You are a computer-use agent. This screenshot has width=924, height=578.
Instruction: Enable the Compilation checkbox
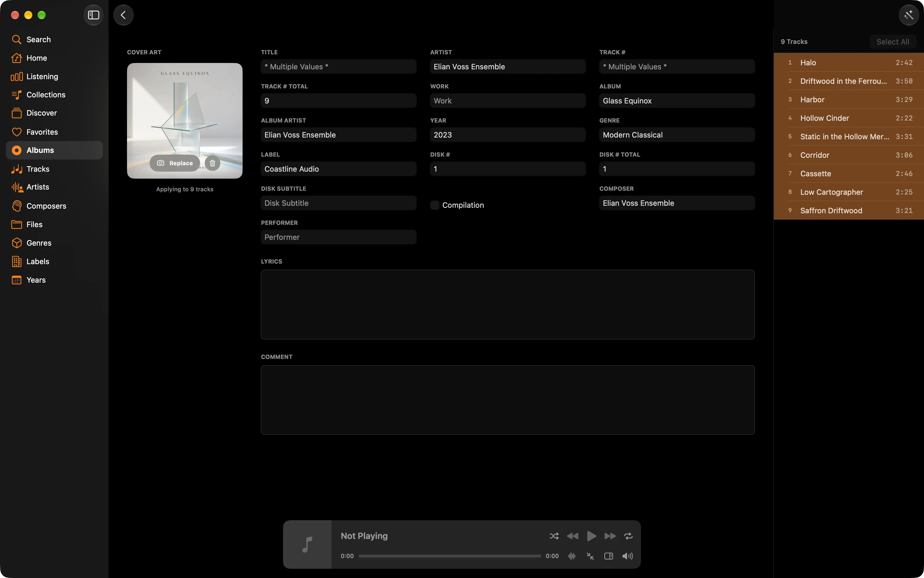point(435,205)
